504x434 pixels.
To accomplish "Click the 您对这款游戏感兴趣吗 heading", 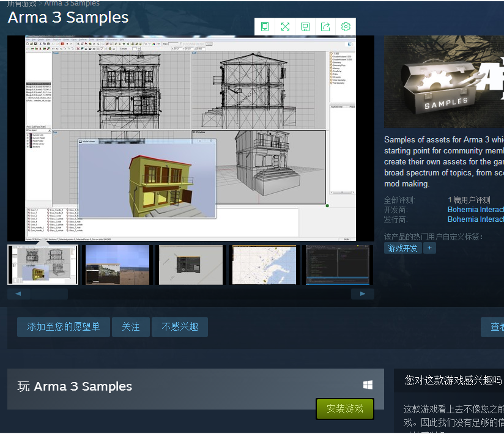I will (x=453, y=380).
